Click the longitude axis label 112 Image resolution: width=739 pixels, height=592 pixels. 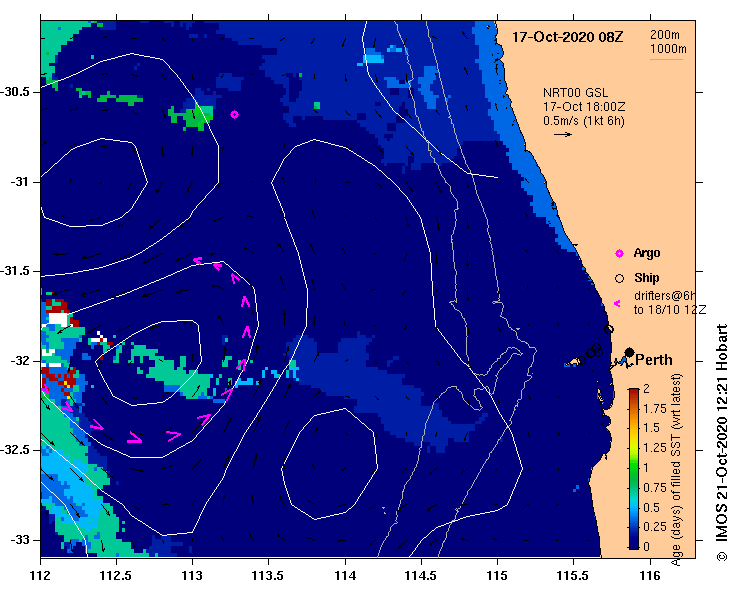click(40, 576)
